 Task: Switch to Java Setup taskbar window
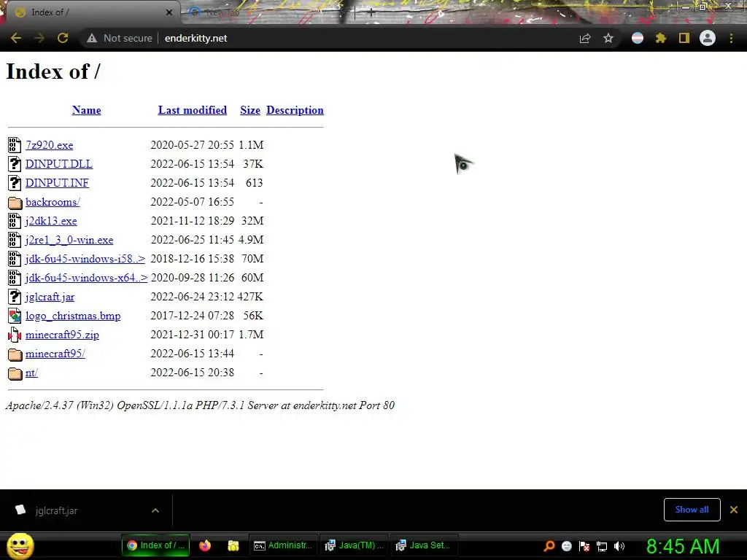point(424,545)
